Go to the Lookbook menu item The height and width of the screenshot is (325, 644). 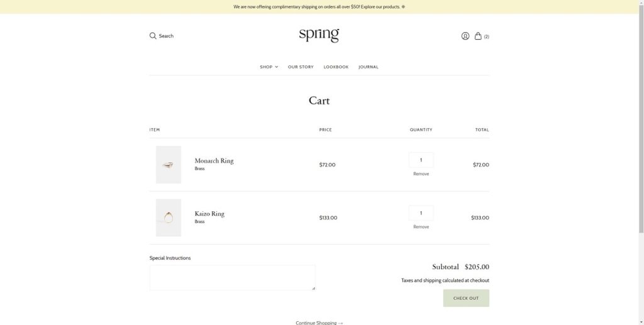coord(336,67)
